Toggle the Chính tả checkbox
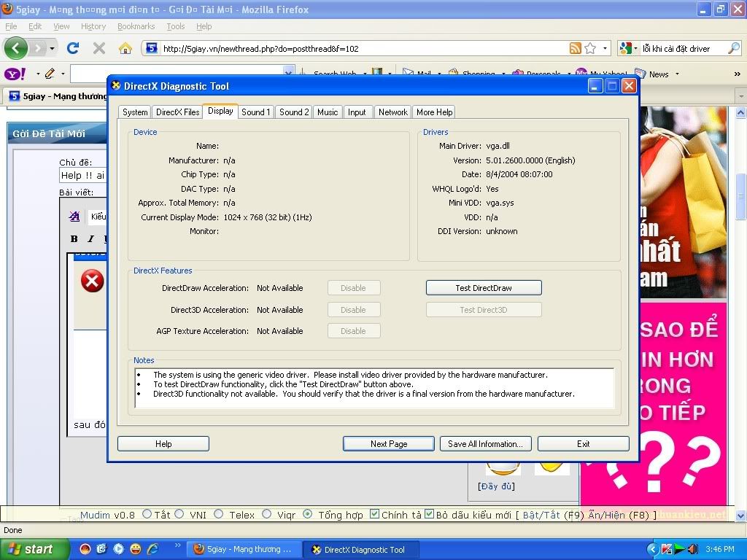 point(374,514)
